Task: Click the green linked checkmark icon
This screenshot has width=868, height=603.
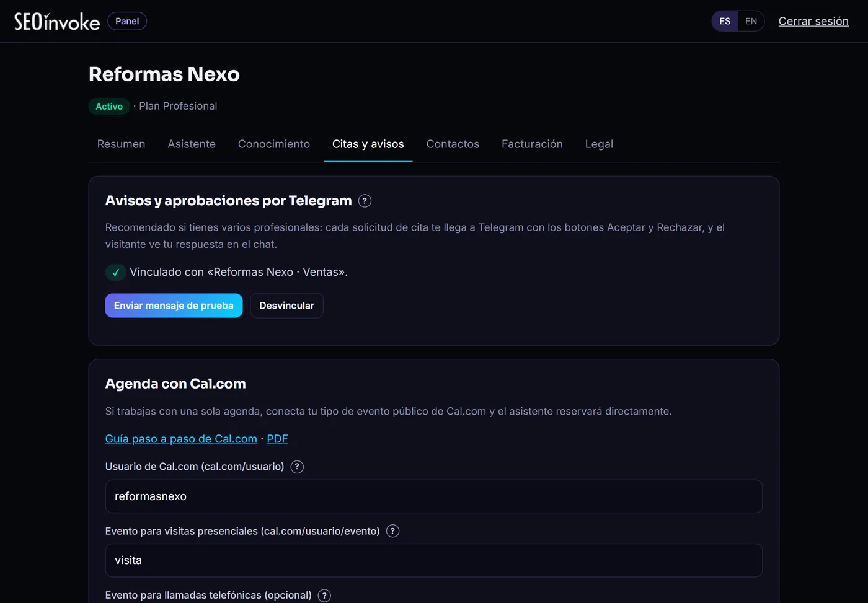Action: click(115, 272)
